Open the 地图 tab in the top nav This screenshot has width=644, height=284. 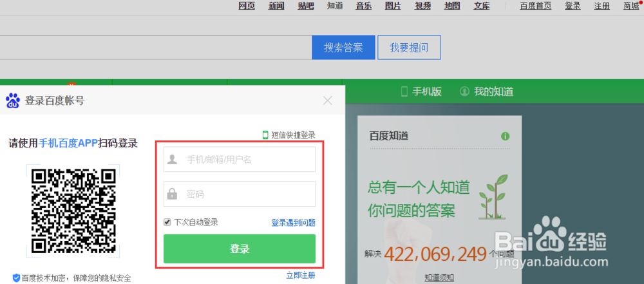(x=452, y=6)
